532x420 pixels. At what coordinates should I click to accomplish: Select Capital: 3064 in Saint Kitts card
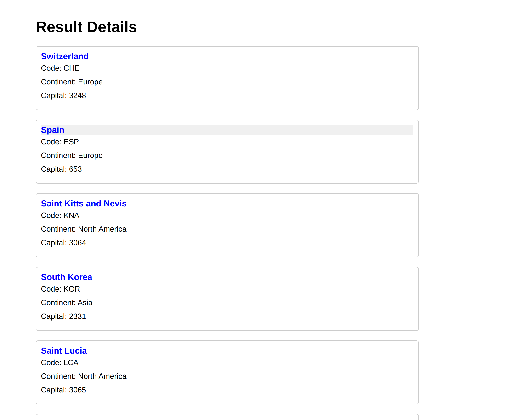click(x=63, y=243)
